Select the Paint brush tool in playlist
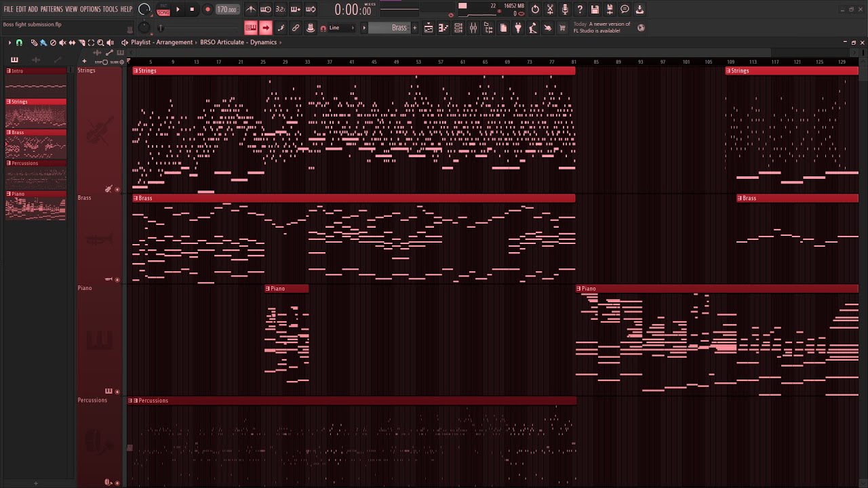This screenshot has height=488, width=868. tap(43, 42)
